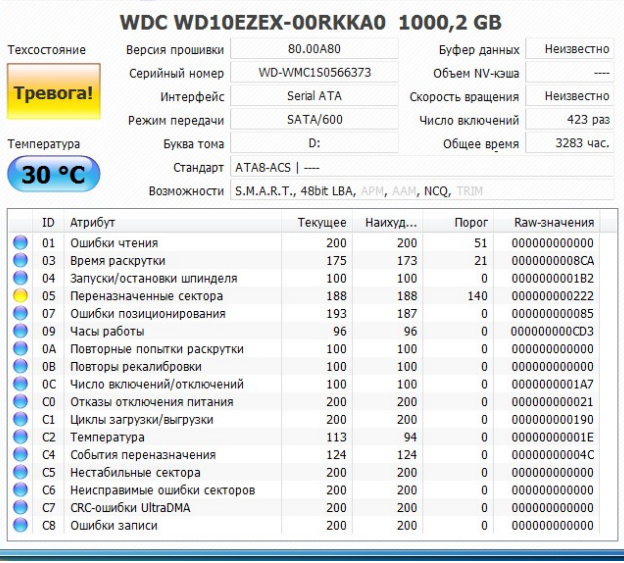624x563 pixels.
Task: Click the 30 °C temperature indicator
Action: click(54, 174)
